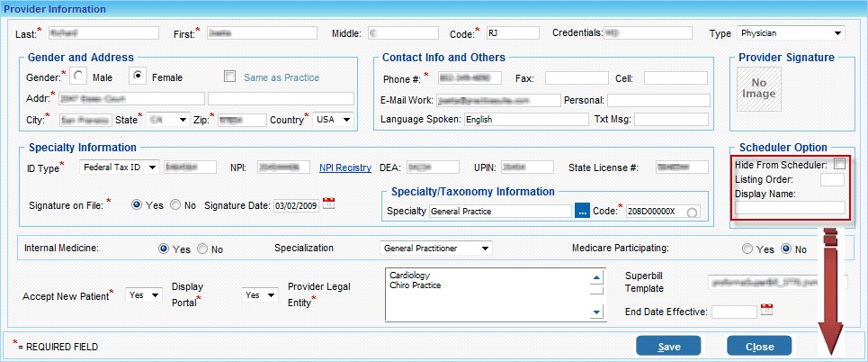Select Yes for Medicare Participating
Screen dimensions: 868x362
coord(747,248)
